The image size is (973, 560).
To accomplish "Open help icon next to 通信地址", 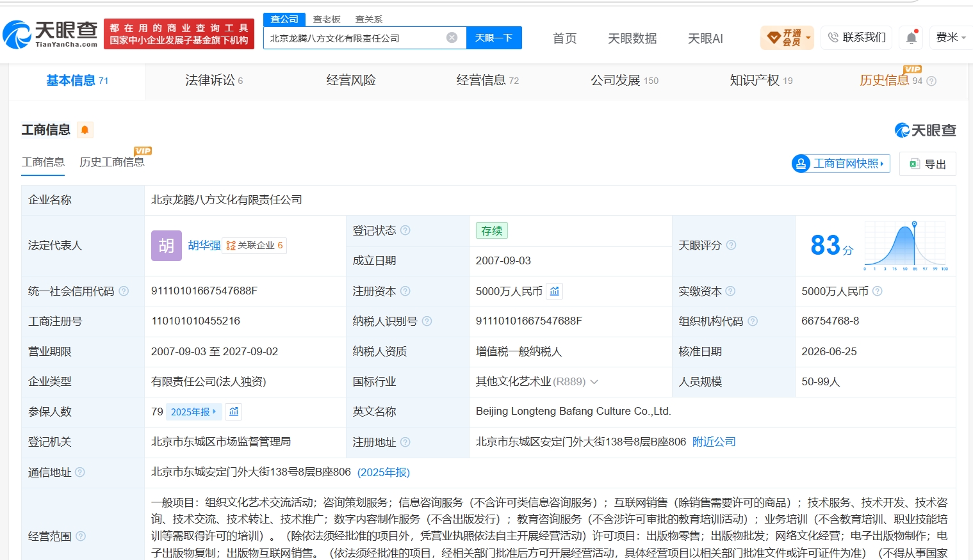I will (x=80, y=472).
